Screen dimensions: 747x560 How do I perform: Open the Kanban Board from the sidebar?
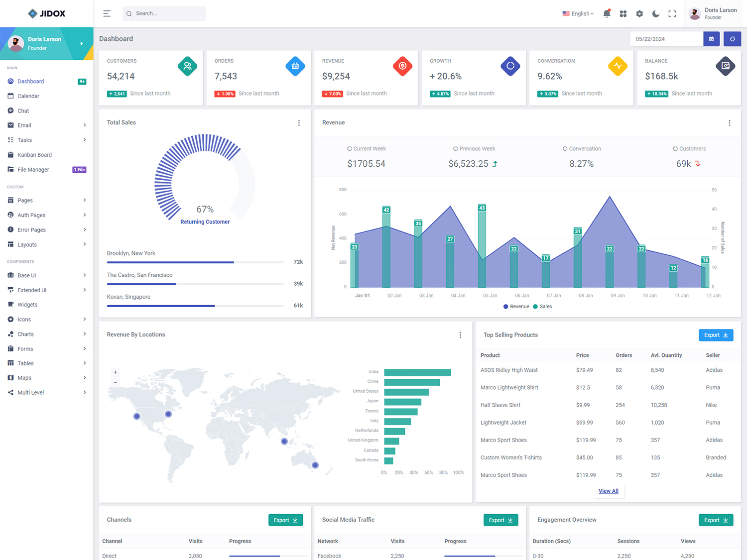click(x=35, y=154)
